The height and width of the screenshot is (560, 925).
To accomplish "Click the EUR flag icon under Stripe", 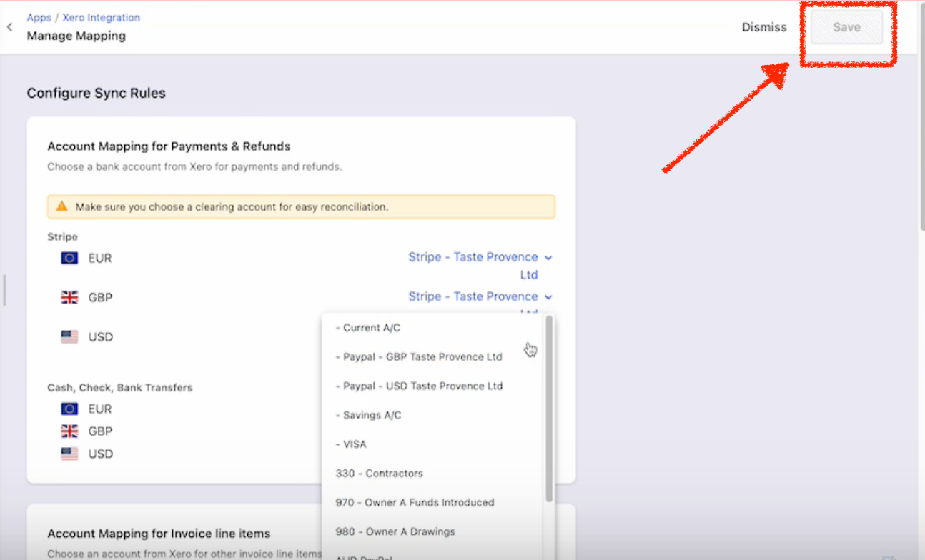I will click(x=68, y=258).
